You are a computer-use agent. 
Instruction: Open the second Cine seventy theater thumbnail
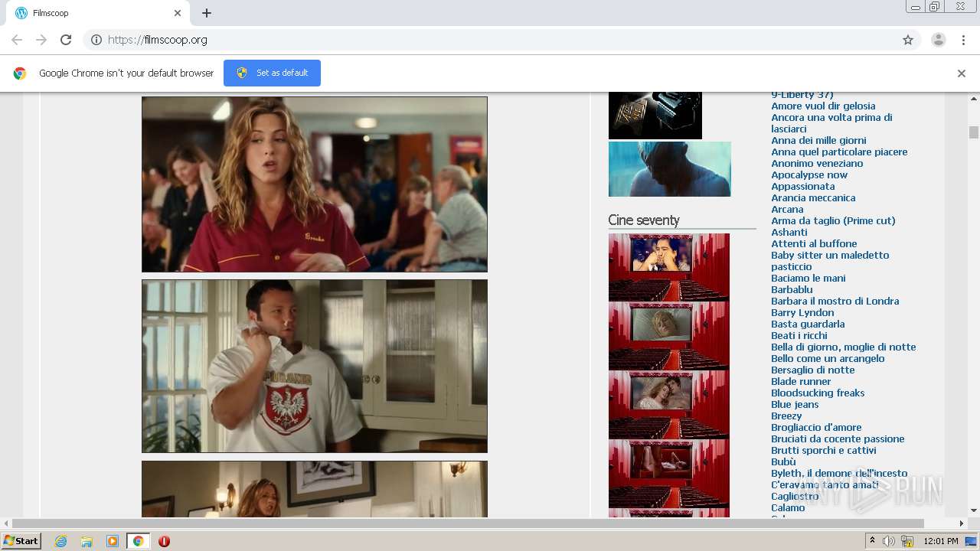point(669,336)
